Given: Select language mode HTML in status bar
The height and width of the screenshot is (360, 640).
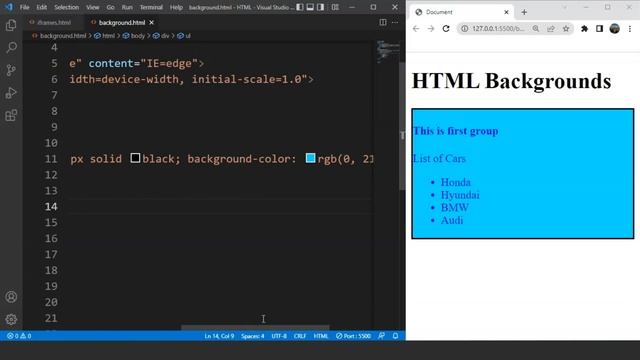Looking at the screenshot, I should pos(320,336).
